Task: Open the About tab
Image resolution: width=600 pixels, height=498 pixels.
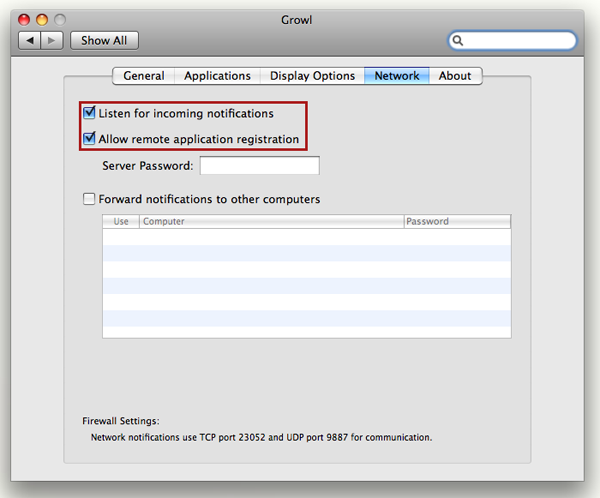Action: point(455,76)
